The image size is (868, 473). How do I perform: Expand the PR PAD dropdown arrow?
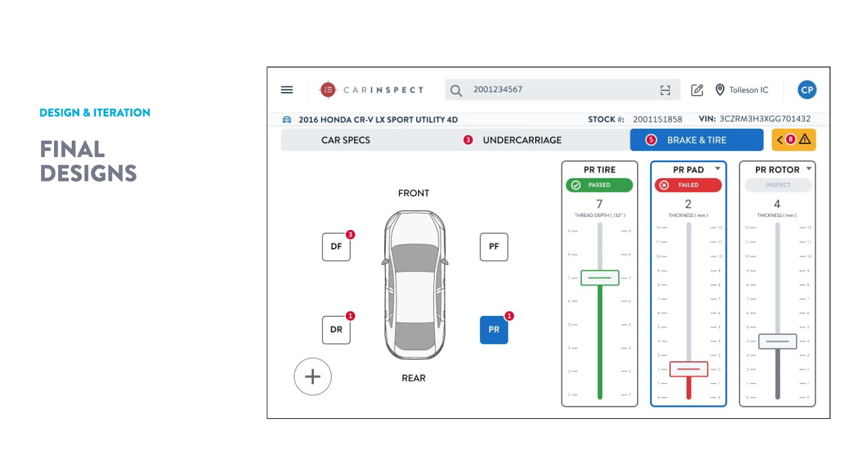point(718,168)
